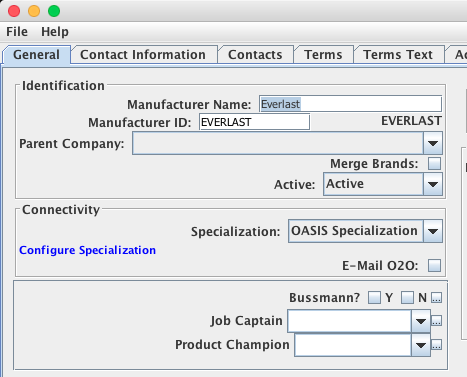Minimize the window with yellow button
The height and width of the screenshot is (377, 467).
click(x=34, y=11)
